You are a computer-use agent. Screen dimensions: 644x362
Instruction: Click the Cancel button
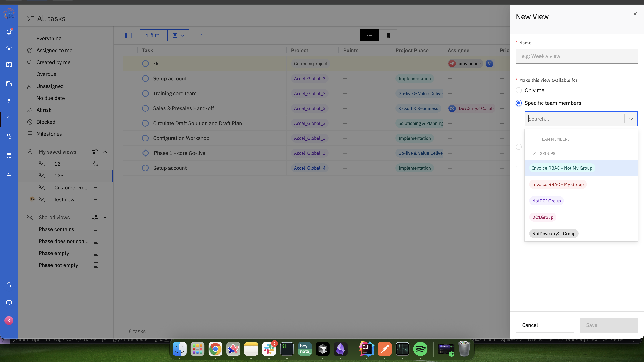click(x=544, y=325)
